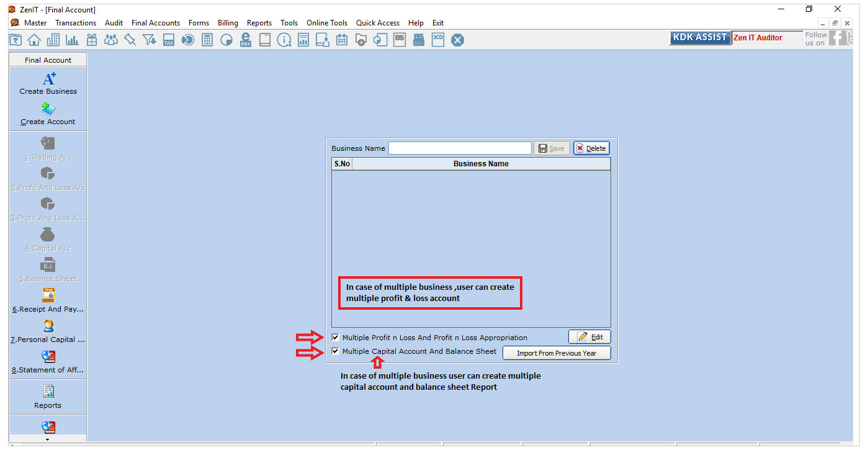
Task: Open the Transactions menu
Action: (76, 23)
